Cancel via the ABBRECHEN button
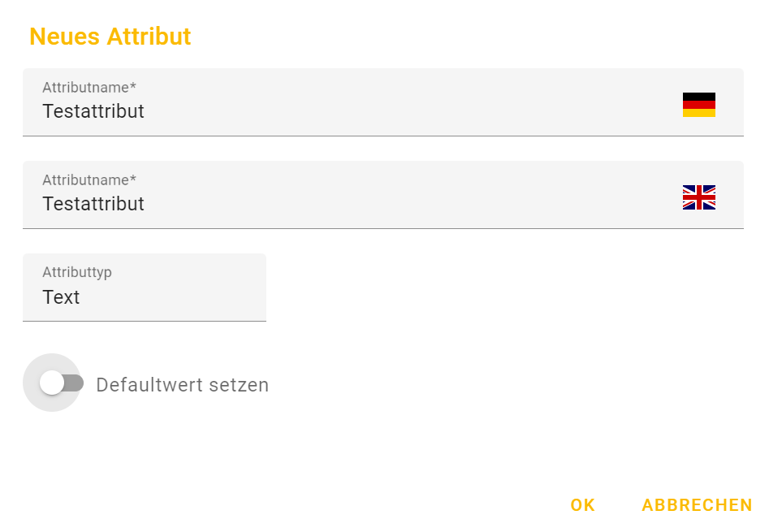Image resolution: width=769 pixels, height=532 pixels. (x=697, y=505)
